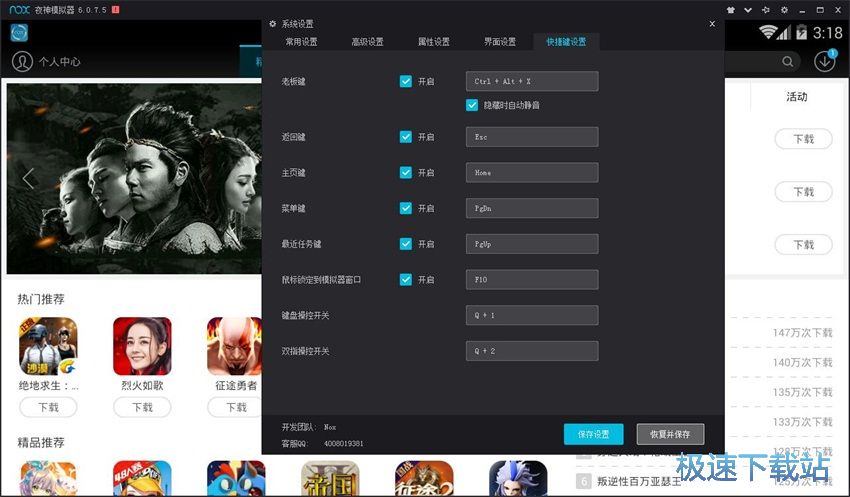Open the 活动 tab in app center
This screenshot has height=497, width=850.
click(797, 97)
